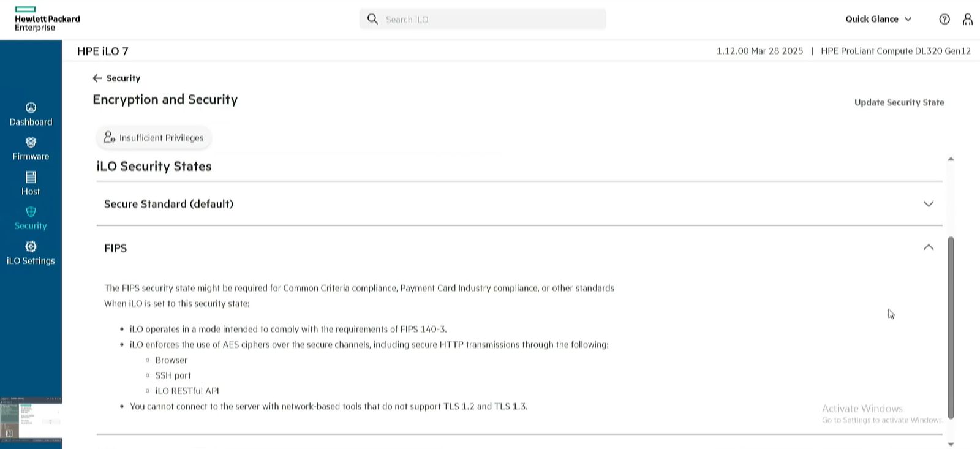The image size is (980, 449).
Task: Click the back arrow beside Security
Action: coord(97,78)
